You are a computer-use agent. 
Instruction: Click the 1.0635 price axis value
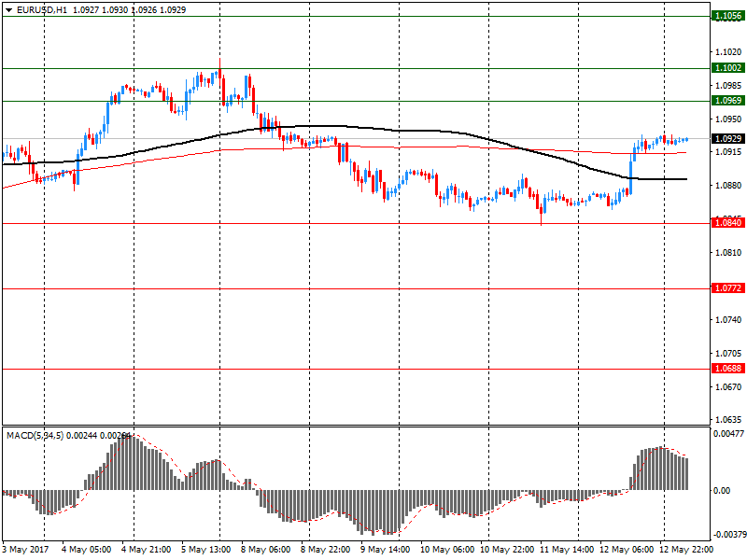click(728, 420)
